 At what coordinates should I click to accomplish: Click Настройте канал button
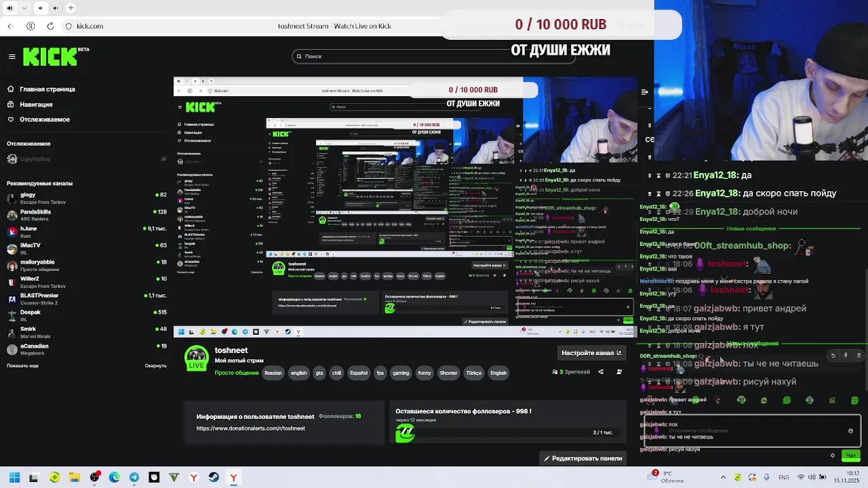coord(591,352)
